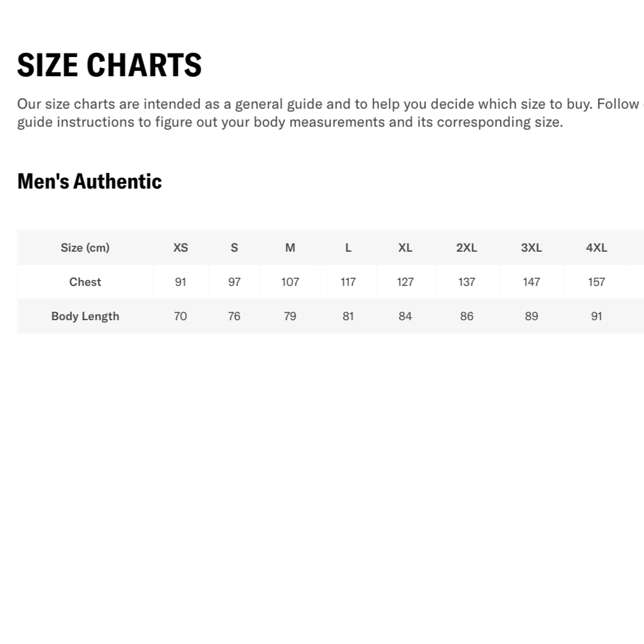The width and height of the screenshot is (644, 644).
Task: Click the Men's Authentic section heading
Action: pos(90,181)
